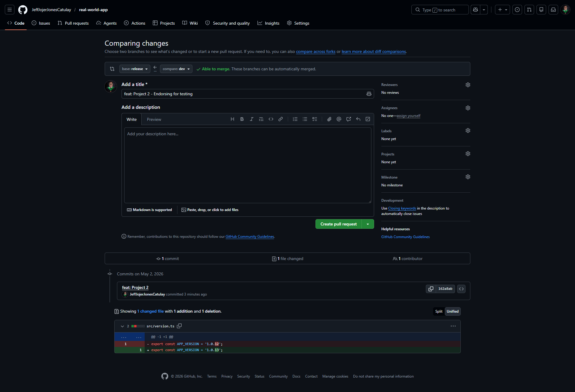Open base: release branch dropdown
The image size is (575, 392).
click(135, 69)
